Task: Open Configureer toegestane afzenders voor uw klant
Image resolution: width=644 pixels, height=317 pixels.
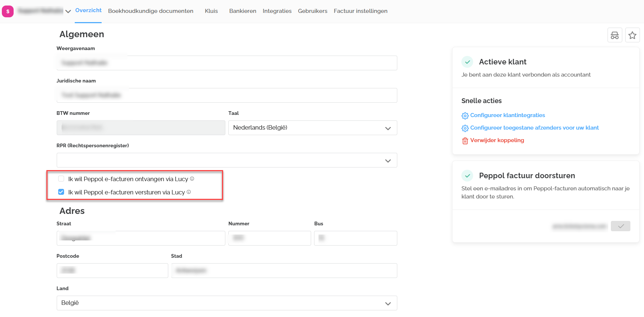Action: [534, 128]
